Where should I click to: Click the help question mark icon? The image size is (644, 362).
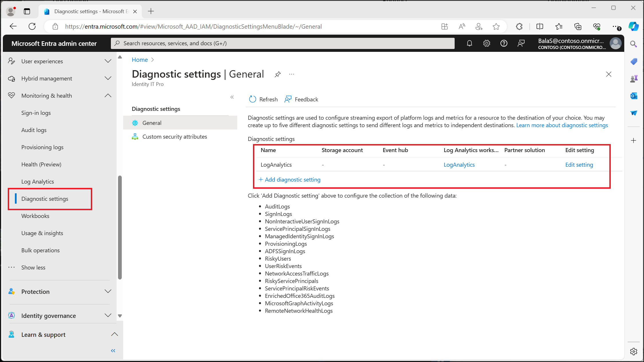[x=504, y=43]
